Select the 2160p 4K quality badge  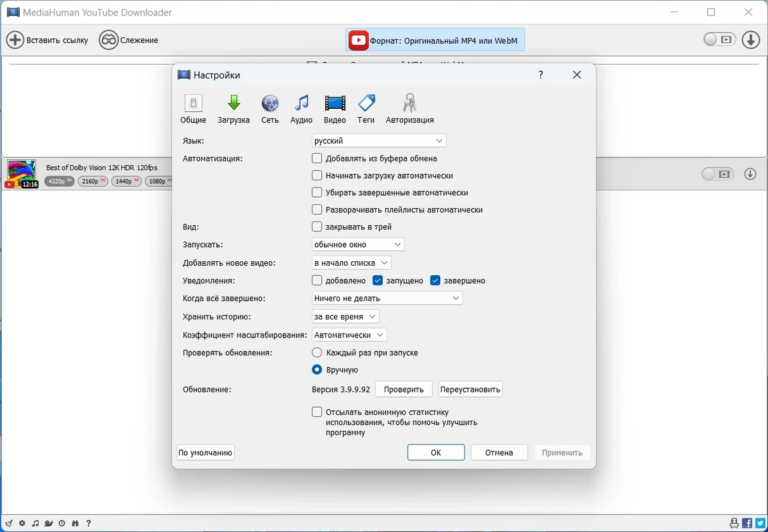93,181
